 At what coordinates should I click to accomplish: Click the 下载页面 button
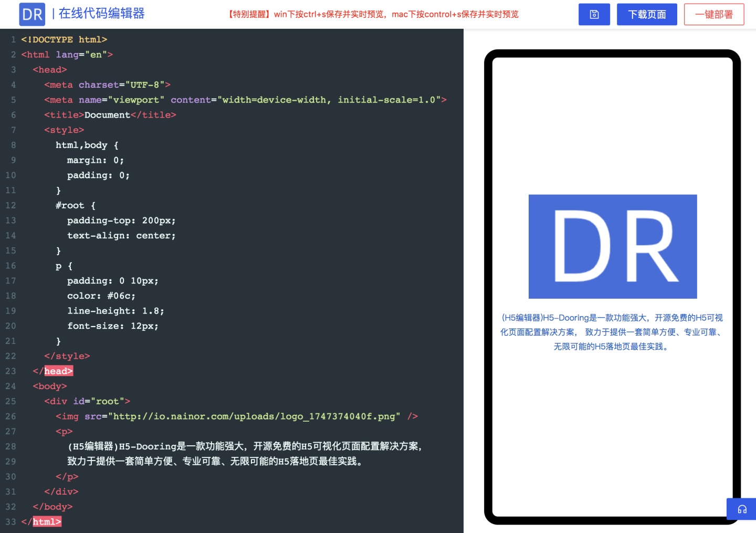[647, 14]
